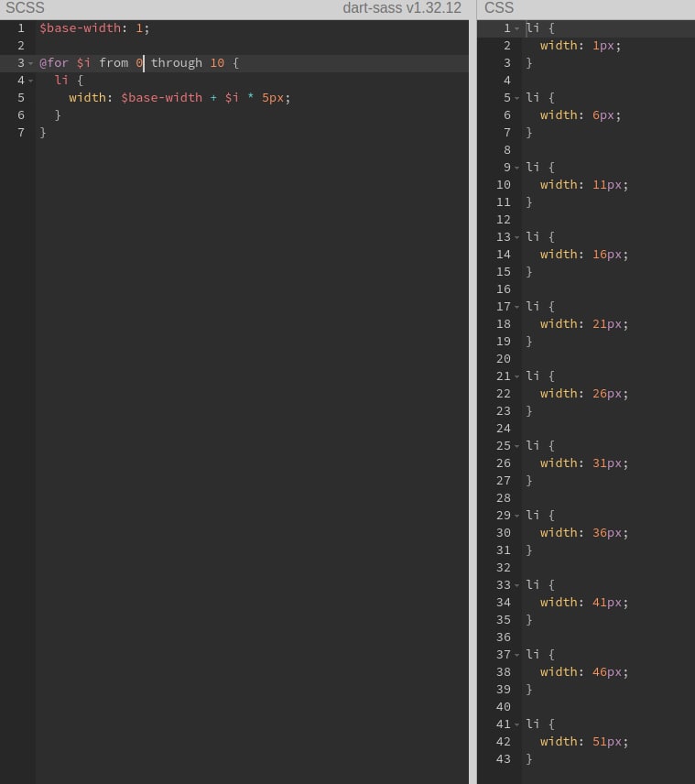Click line number 43 in CSS gutter
The height and width of the screenshot is (784, 695).
pos(504,759)
